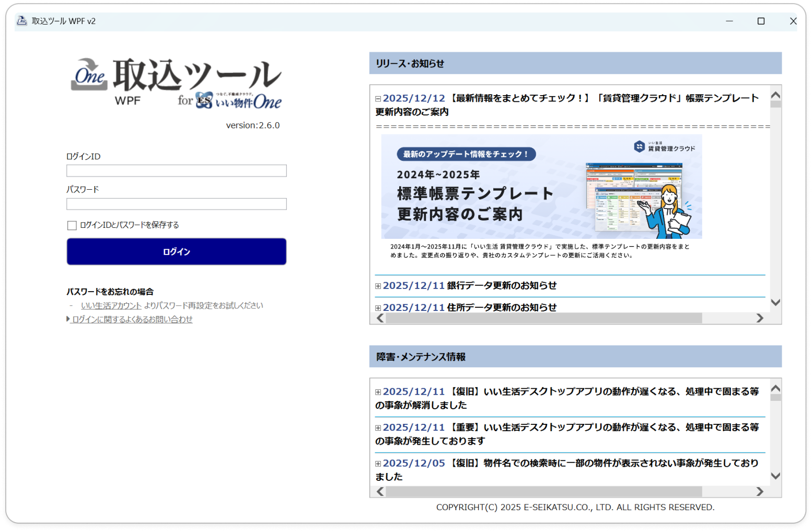This screenshot has height=531, width=812.
Task: Click the パスワードをお忘れの場合 heading
Action: 110,292
